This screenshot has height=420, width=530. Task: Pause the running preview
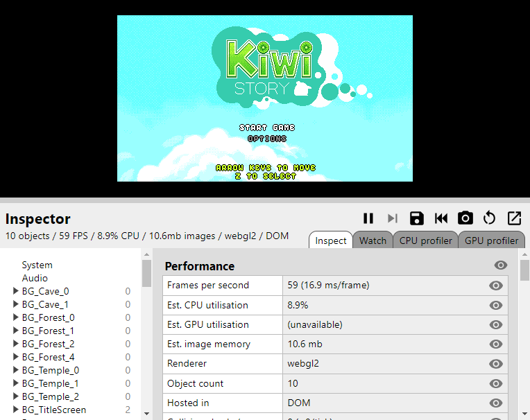(368, 218)
